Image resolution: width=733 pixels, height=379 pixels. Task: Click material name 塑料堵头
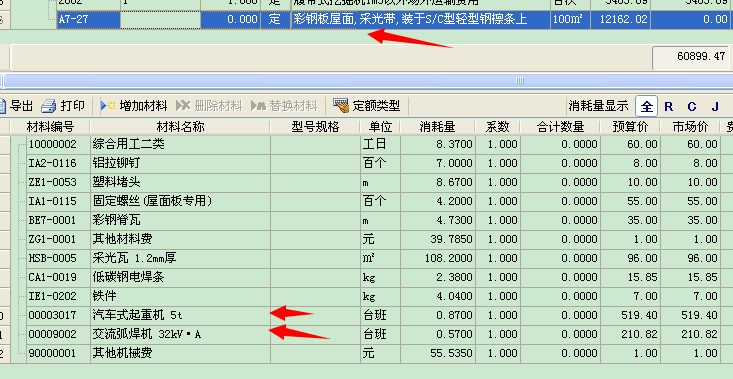116,182
